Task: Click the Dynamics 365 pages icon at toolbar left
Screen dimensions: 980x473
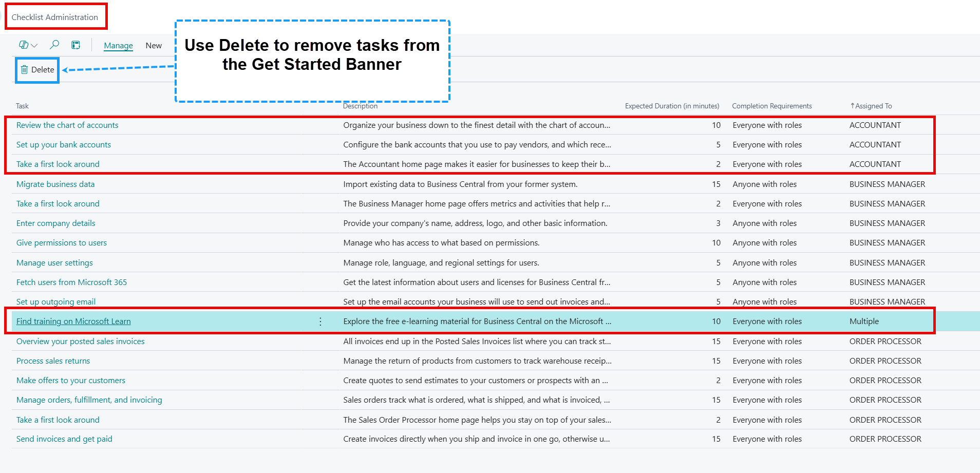Action: [x=25, y=45]
